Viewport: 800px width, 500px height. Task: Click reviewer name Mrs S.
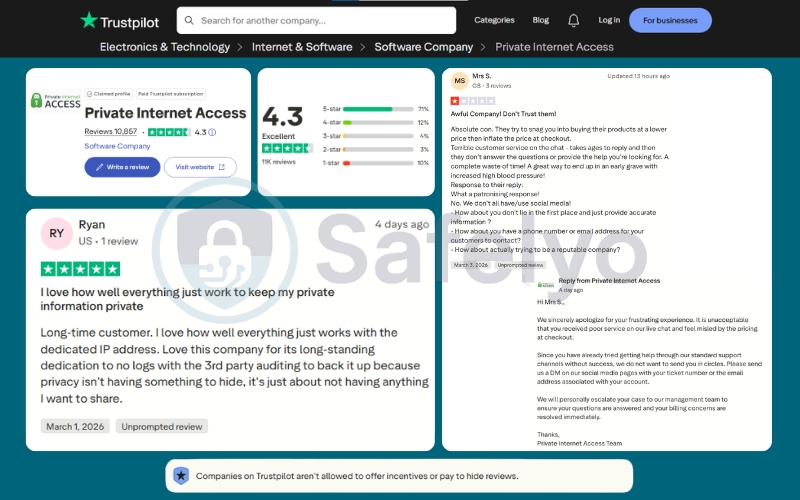click(x=482, y=76)
